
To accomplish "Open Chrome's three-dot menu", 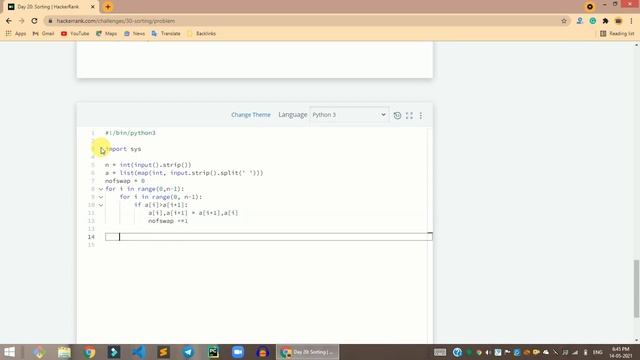I will click(x=631, y=21).
